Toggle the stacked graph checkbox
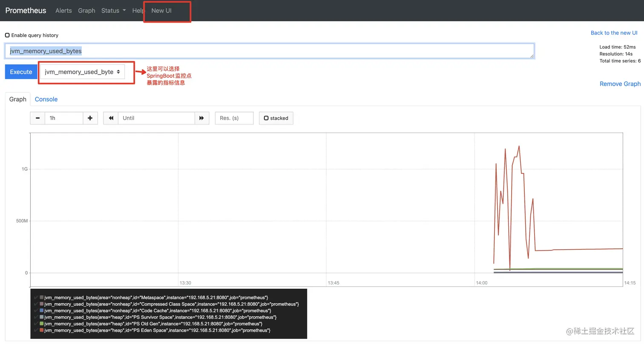 pyautogui.click(x=266, y=118)
